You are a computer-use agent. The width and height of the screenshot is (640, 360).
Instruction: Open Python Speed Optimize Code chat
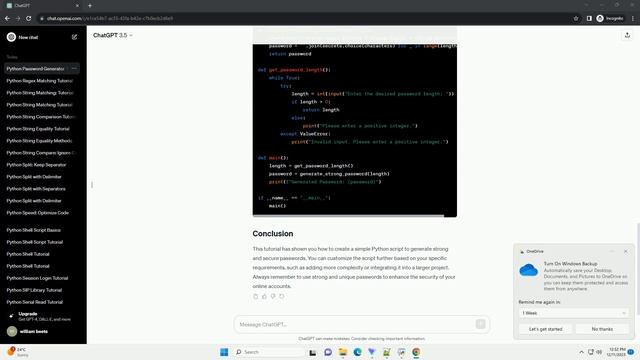click(x=38, y=213)
